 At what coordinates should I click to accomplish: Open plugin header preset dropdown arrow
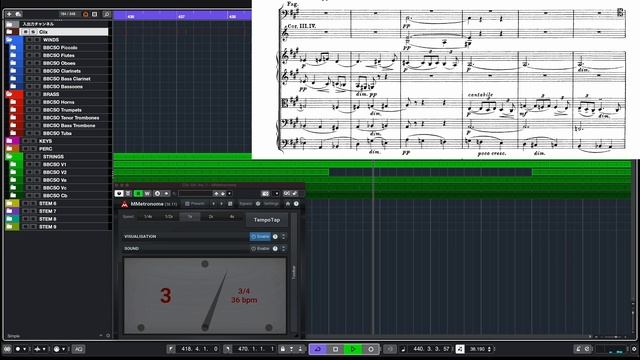click(x=229, y=193)
